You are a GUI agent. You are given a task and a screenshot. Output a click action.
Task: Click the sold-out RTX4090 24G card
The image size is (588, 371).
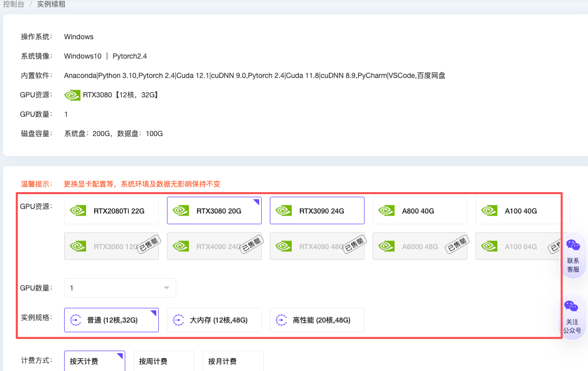pyautogui.click(x=214, y=246)
